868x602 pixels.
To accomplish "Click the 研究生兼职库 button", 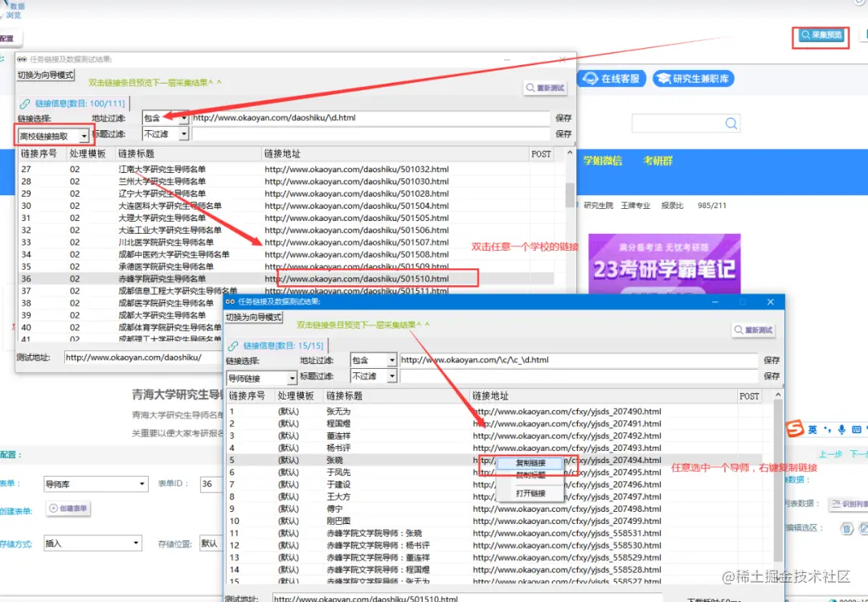I will (693, 79).
